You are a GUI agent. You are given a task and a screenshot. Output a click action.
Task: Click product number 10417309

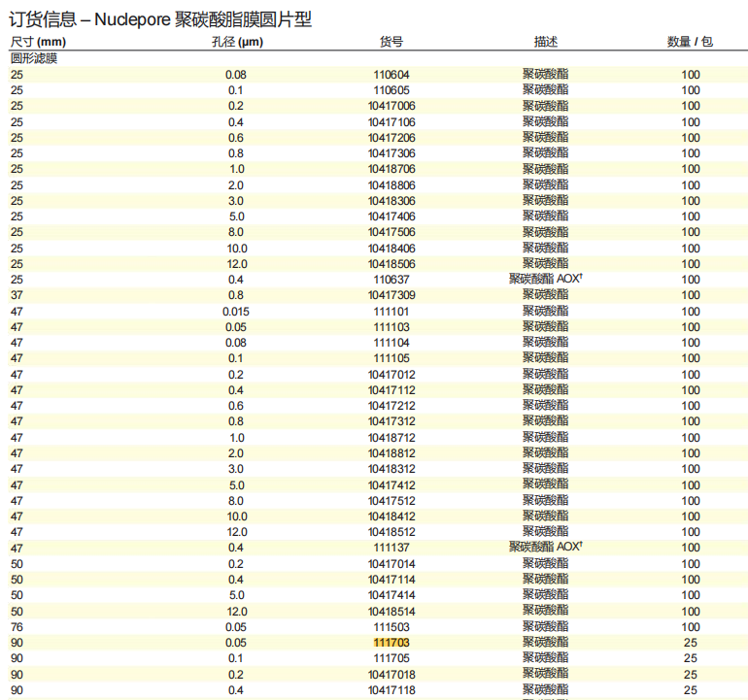(391, 295)
